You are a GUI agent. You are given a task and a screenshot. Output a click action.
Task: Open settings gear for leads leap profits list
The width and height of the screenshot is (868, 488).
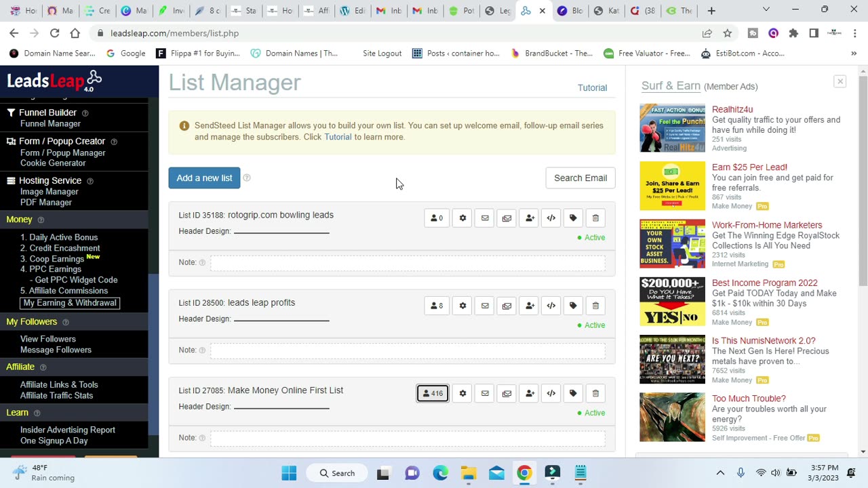coord(462,306)
